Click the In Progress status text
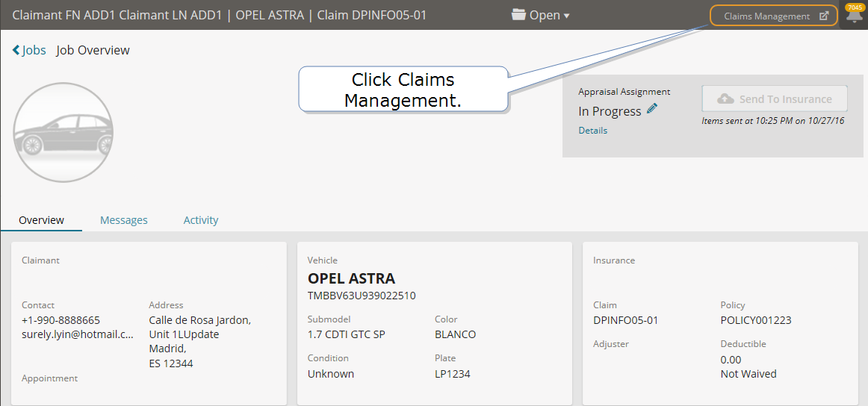Image resolution: width=868 pixels, height=406 pixels. point(610,111)
